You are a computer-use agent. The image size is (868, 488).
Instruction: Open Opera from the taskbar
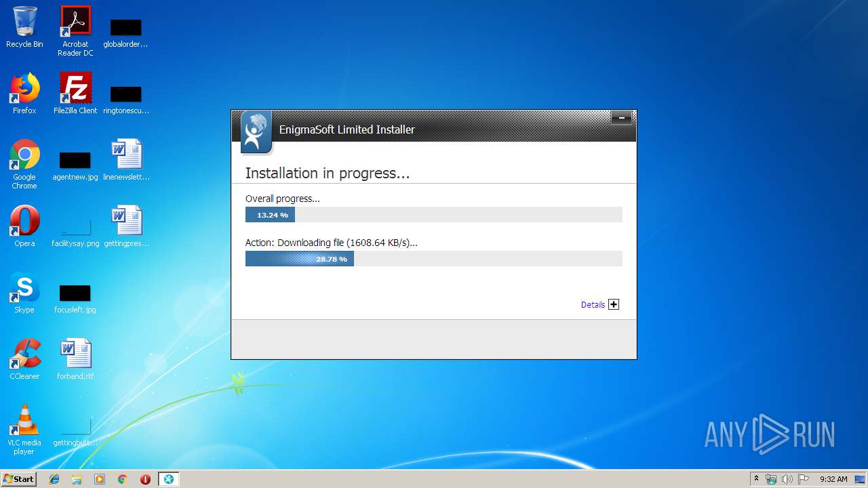coord(145,479)
